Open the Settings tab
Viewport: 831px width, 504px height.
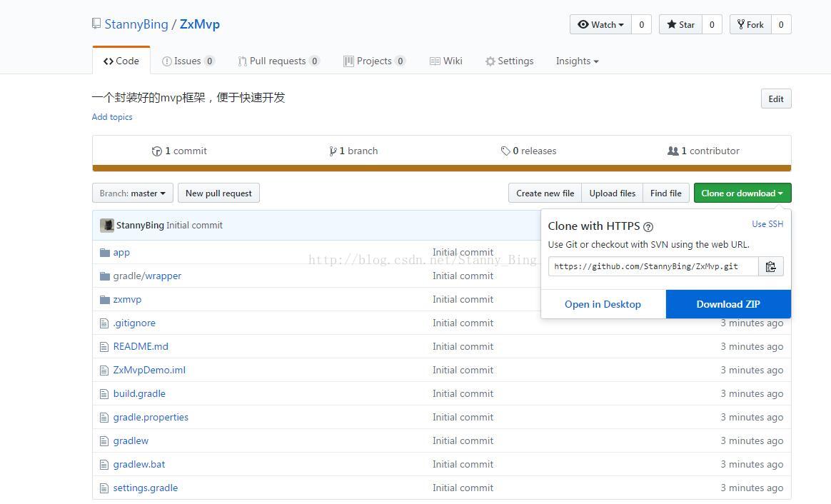[x=509, y=61]
